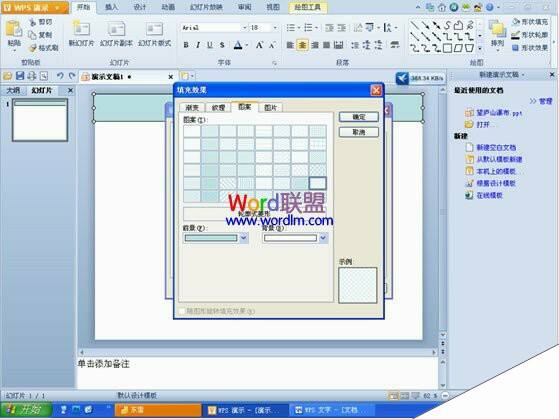Open the 渐变 tab in fill effects dialog
Viewport: 559px width, 419px height.
192,107
